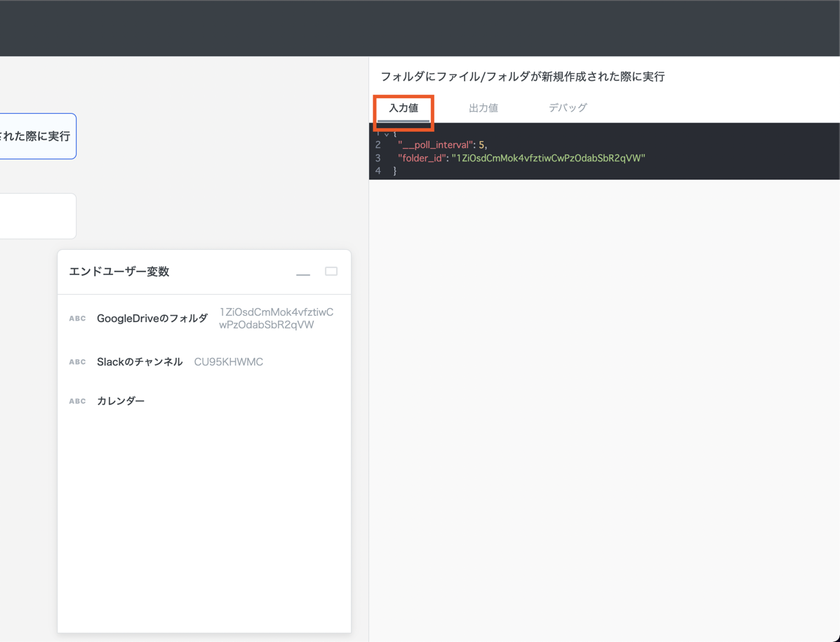The height and width of the screenshot is (642, 840).
Task: Select the GoogleDriveのフォルダ variable name
Action: 152,319
